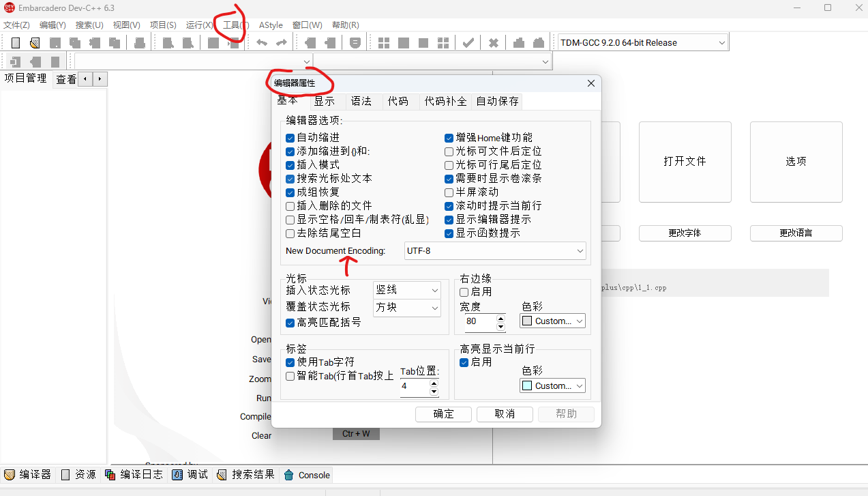Open the New Document Encoding UTF-8 dropdown

(x=495, y=251)
